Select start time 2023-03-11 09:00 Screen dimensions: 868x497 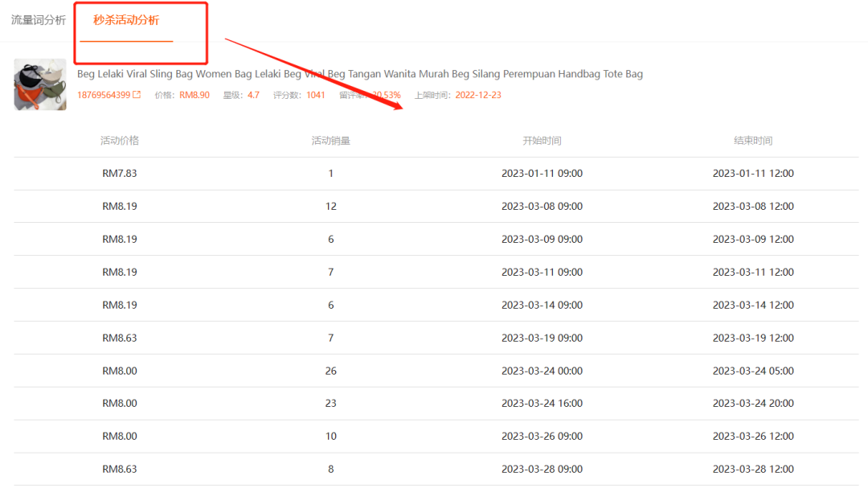click(x=542, y=272)
